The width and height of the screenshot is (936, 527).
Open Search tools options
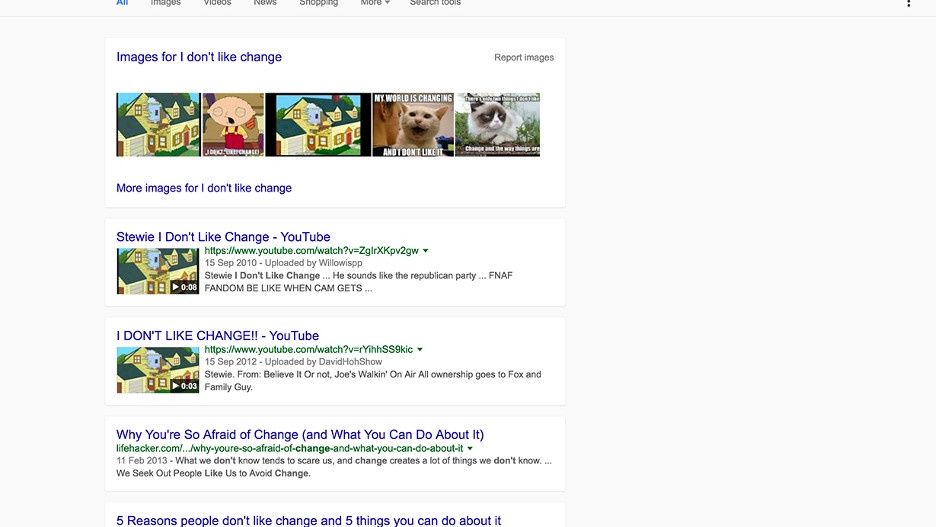(x=435, y=3)
